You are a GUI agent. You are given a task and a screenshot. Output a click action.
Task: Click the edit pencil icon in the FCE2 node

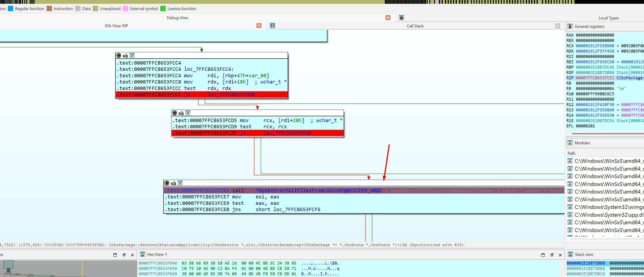point(174,183)
